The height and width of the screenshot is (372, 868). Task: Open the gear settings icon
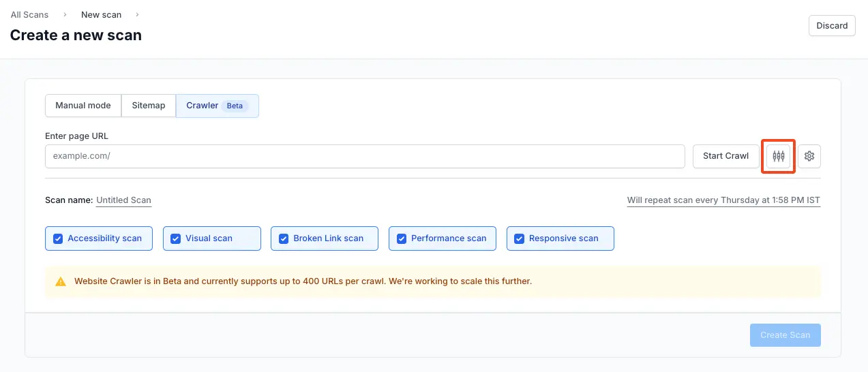click(x=809, y=156)
